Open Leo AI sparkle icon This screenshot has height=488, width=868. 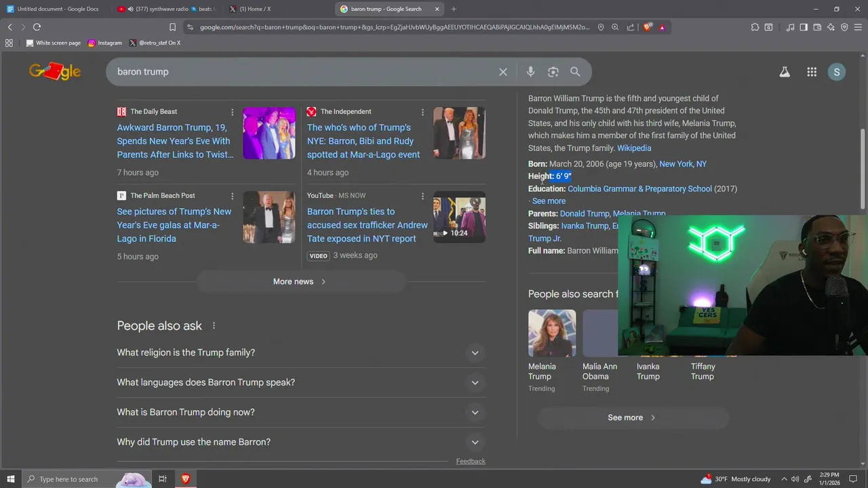point(831,27)
